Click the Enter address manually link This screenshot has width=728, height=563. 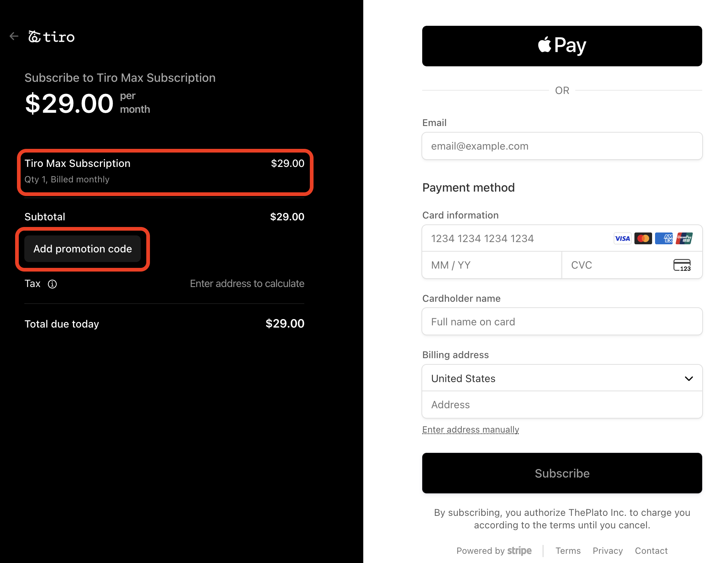click(470, 430)
